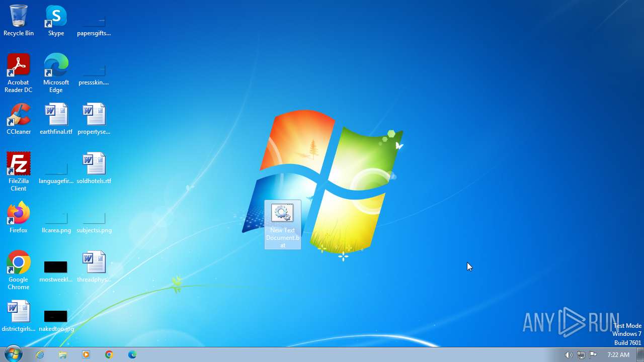Viewport: 644px width, 362px height.
Task: Open the Action Center flag icon
Action: 593,355
